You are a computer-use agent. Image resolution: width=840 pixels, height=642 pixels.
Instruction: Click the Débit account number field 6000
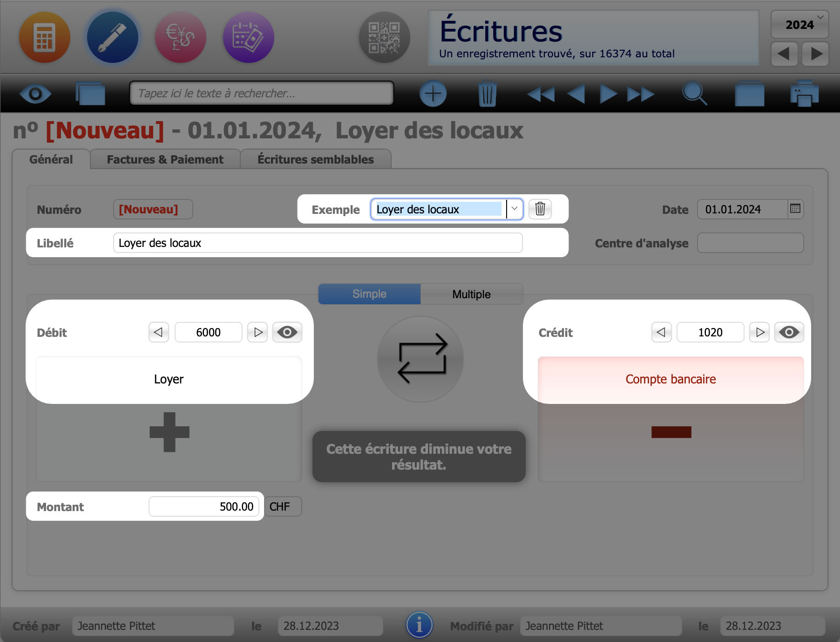pos(209,332)
